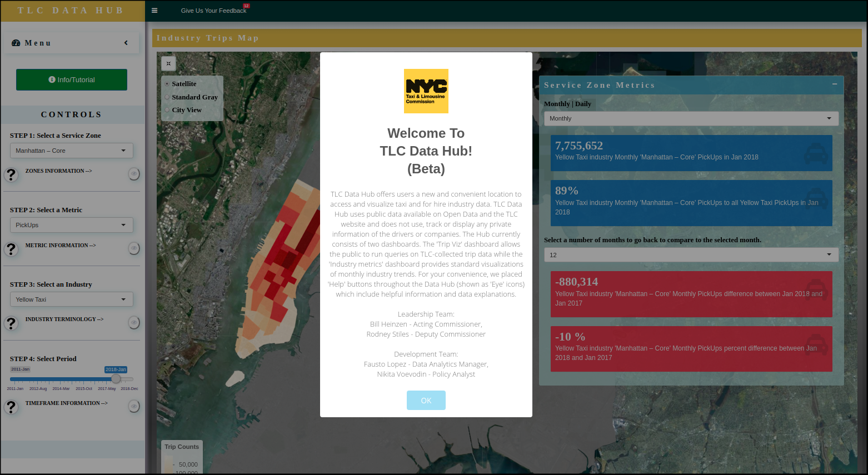The height and width of the screenshot is (475, 868).
Task: Click the NYC Taxi & Limousine Commission logo
Action: 426,91
